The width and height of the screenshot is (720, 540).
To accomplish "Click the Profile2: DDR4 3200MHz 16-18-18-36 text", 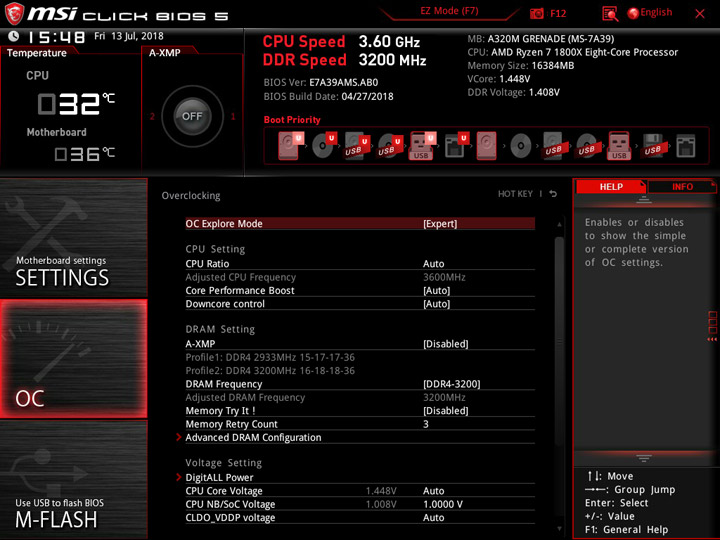I will coord(270,371).
